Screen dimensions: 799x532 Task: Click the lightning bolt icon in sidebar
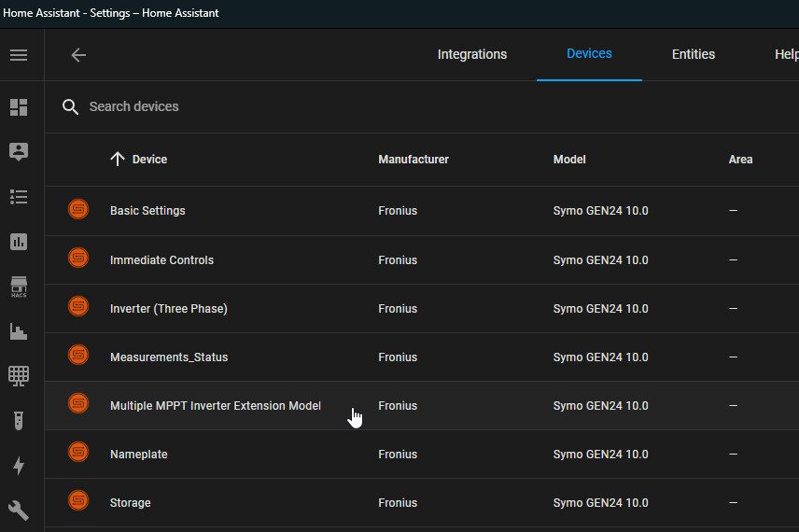pos(19,466)
